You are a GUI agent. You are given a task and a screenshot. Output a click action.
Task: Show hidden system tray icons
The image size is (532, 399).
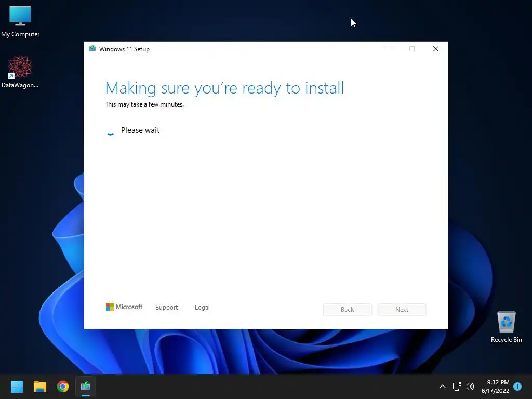443,387
